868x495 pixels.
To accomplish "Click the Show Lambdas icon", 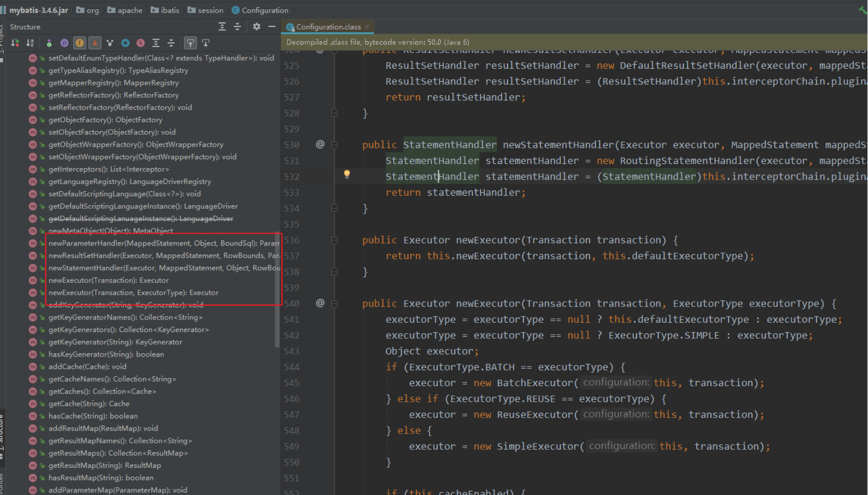I will point(140,43).
